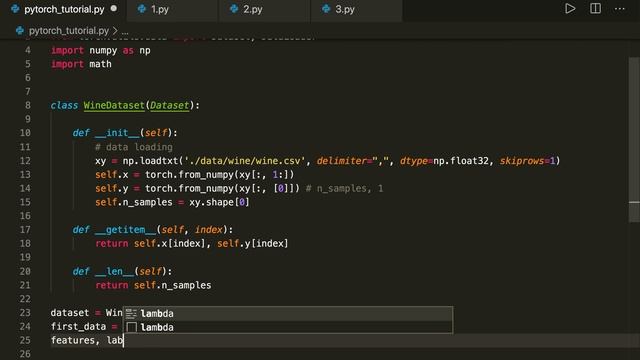Switch to the pytorch_tutorial.py tab

(x=64, y=9)
